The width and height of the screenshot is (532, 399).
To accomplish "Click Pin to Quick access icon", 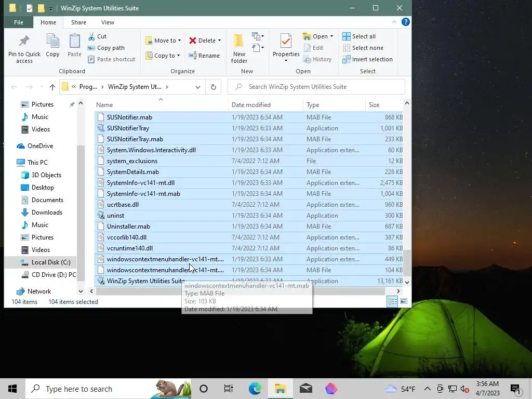I will click(24, 48).
